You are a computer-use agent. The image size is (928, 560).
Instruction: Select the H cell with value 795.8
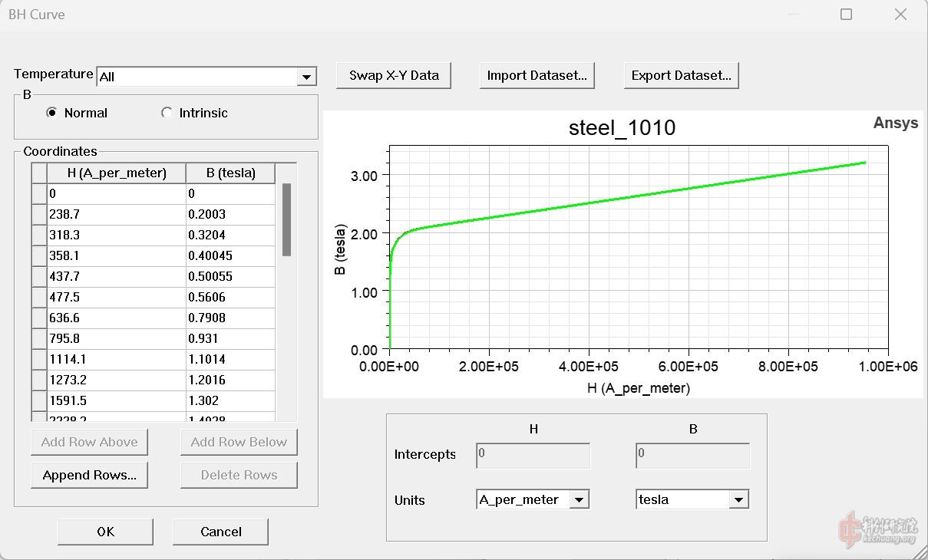[117, 338]
